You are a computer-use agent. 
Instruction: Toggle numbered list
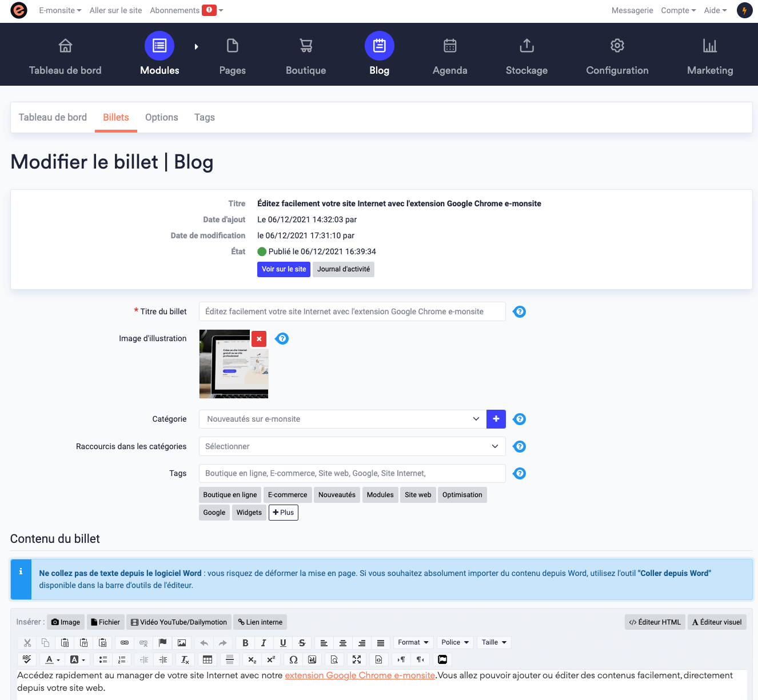coord(122,659)
